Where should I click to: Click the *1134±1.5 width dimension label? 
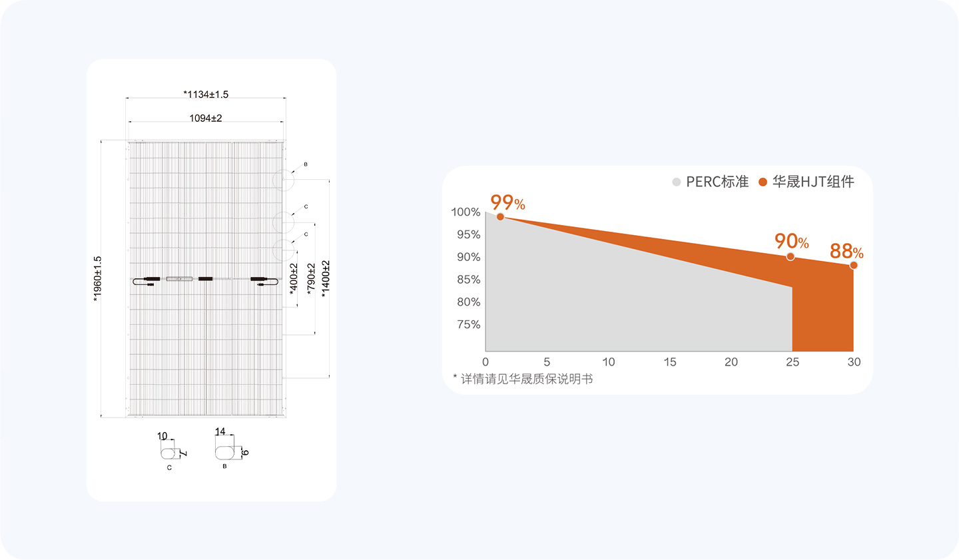[x=206, y=95]
